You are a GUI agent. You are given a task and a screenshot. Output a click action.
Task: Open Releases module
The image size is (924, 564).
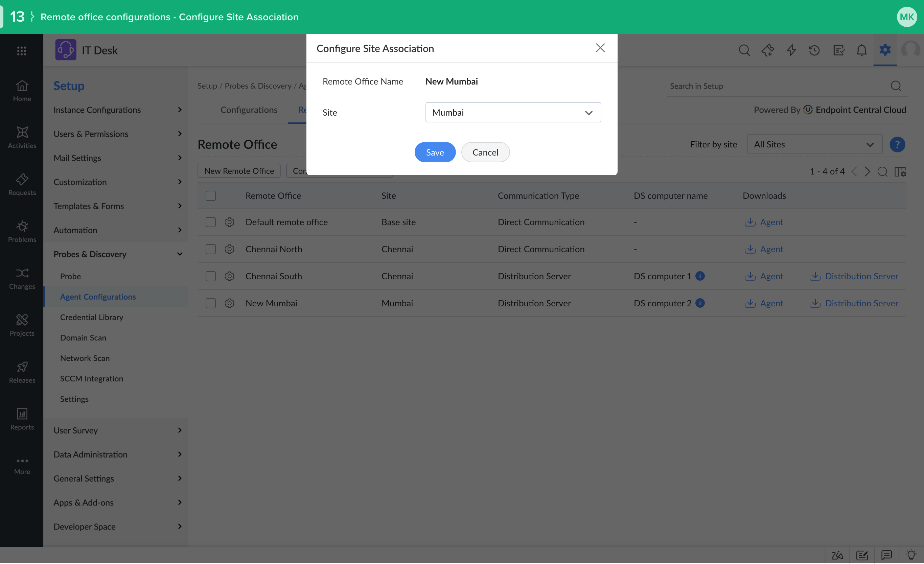pyautogui.click(x=22, y=372)
